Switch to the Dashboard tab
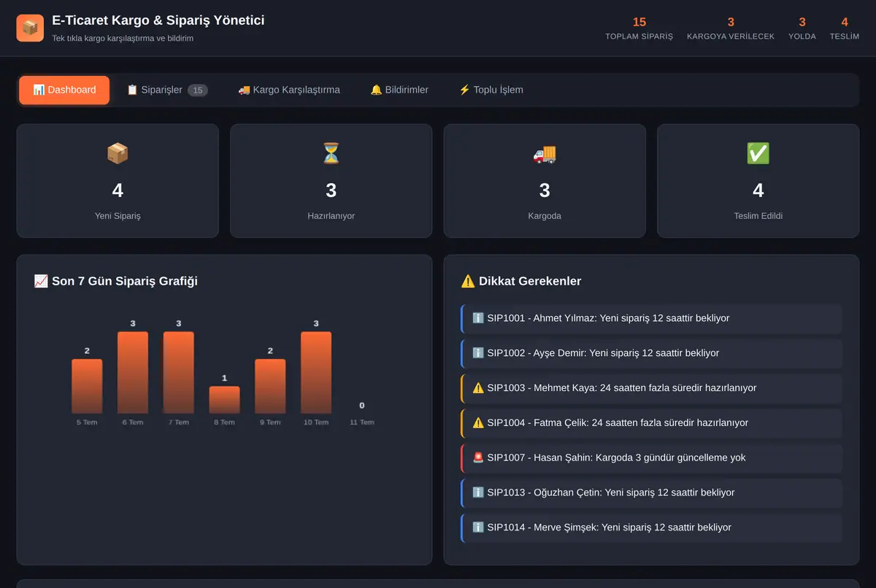This screenshot has height=588, width=876. [x=64, y=90]
